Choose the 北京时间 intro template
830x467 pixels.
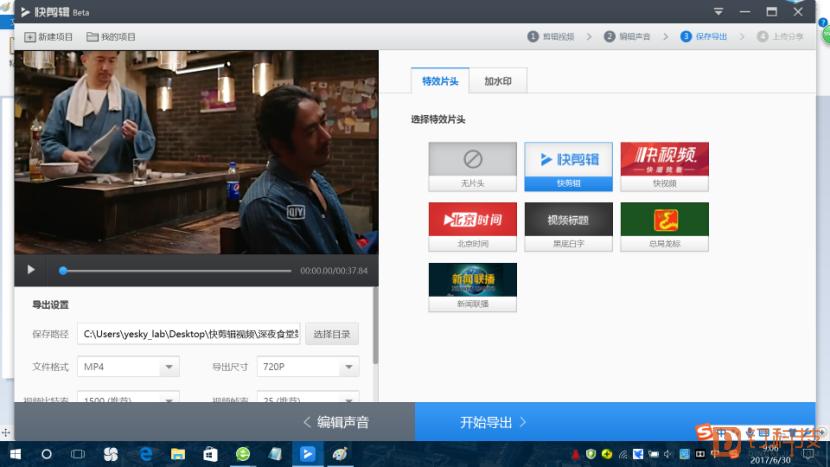(473, 227)
